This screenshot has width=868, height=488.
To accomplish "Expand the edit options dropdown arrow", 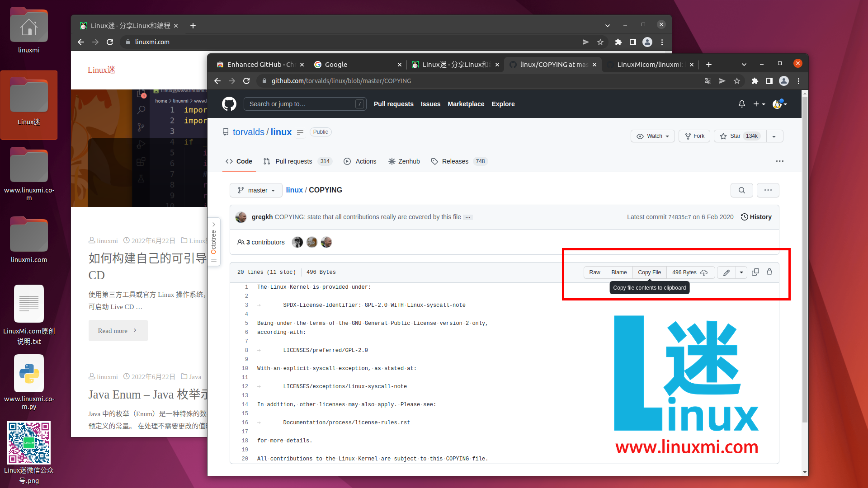I will coord(741,272).
